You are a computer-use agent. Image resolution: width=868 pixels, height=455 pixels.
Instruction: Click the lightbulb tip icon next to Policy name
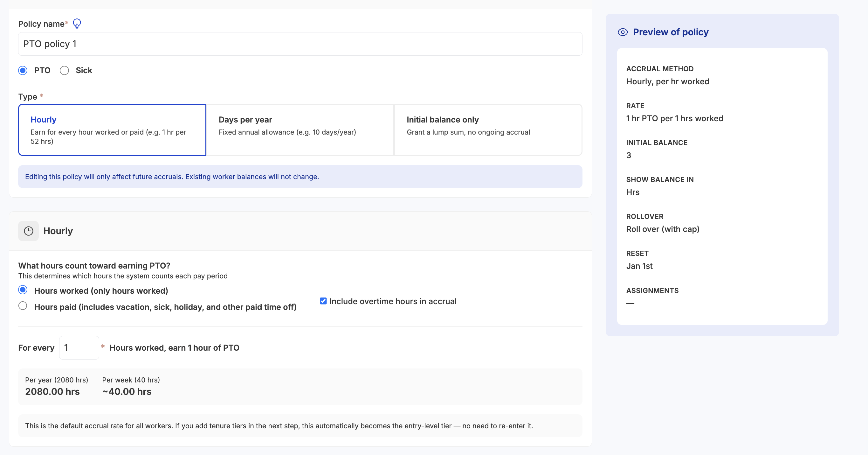pos(77,24)
